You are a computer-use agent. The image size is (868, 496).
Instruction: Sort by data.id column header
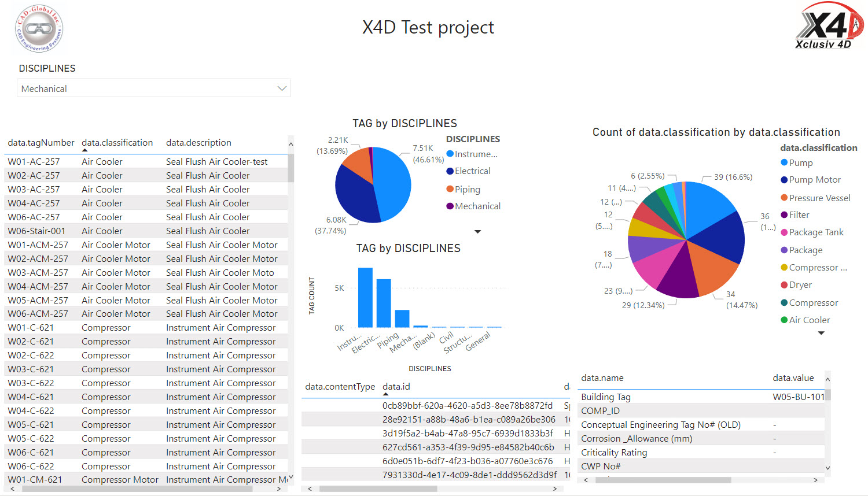pos(396,387)
